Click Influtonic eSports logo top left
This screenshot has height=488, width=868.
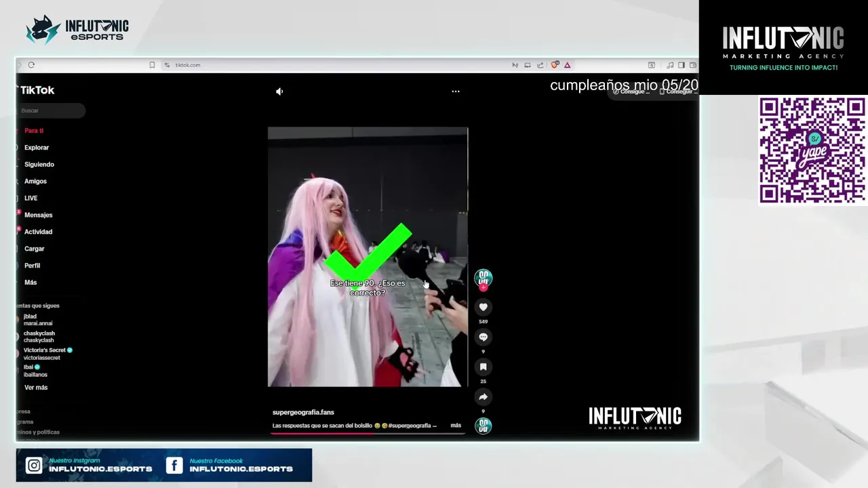coord(77,30)
